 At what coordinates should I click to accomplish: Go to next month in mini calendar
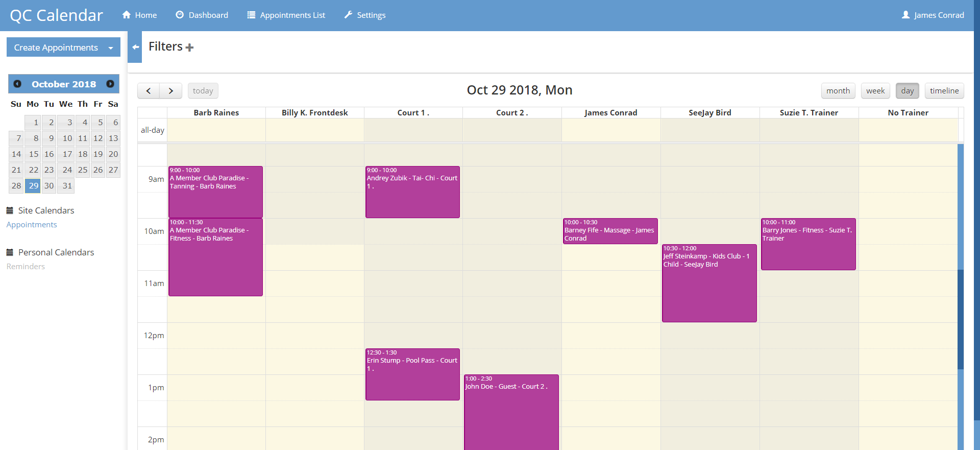click(110, 84)
